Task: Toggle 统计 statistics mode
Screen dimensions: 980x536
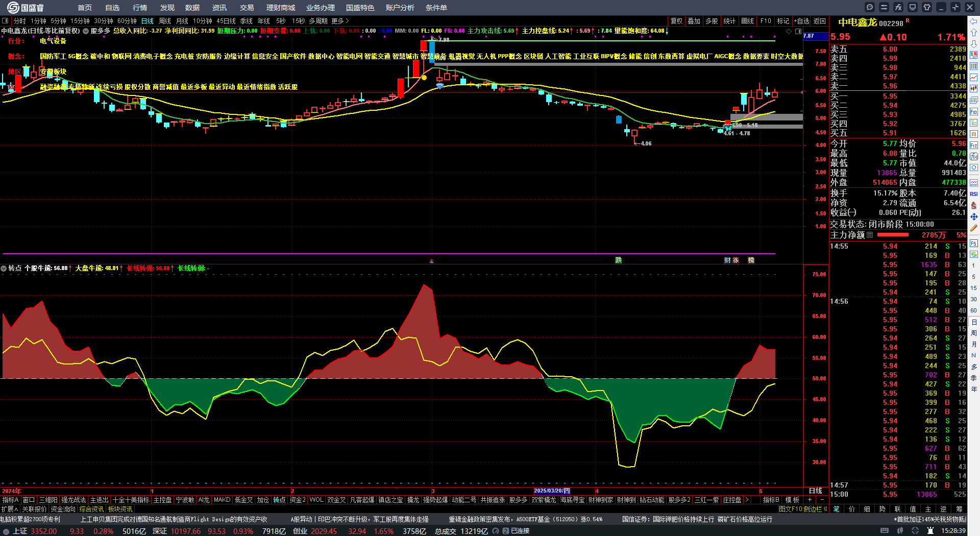Action: pos(730,21)
